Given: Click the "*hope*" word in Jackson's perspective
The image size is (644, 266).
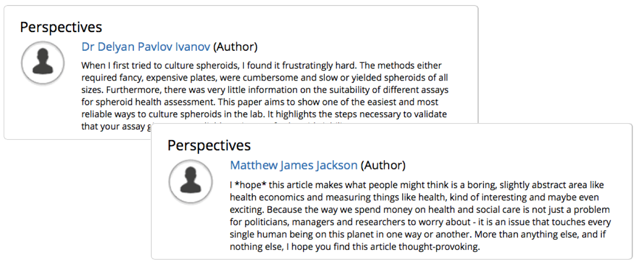Looking at the screenshot, I should 250,185.
